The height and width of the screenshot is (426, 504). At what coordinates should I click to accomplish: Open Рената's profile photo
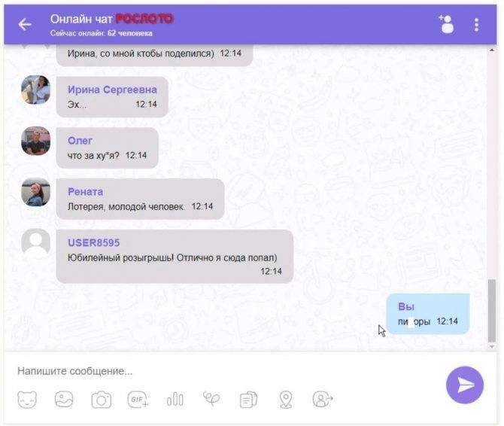35,192
